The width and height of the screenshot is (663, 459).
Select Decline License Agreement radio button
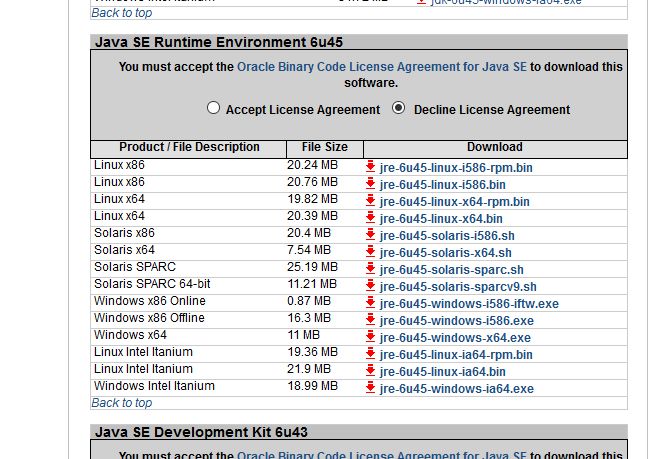[398, 108]
